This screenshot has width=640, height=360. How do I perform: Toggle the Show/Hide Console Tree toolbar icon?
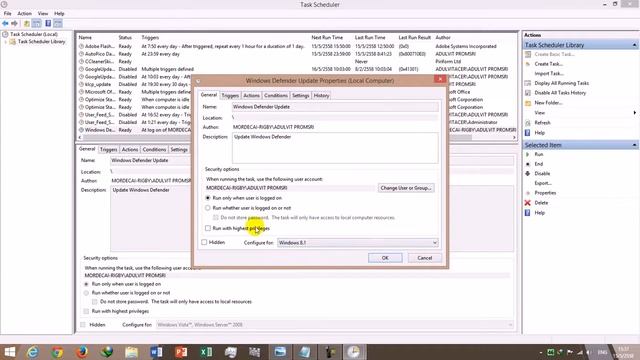37,24
